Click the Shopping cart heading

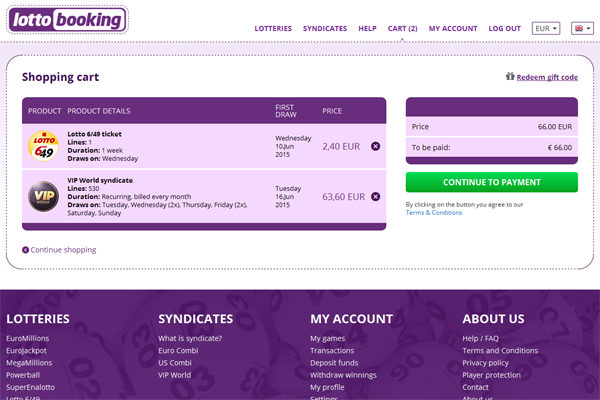(60, 77)
